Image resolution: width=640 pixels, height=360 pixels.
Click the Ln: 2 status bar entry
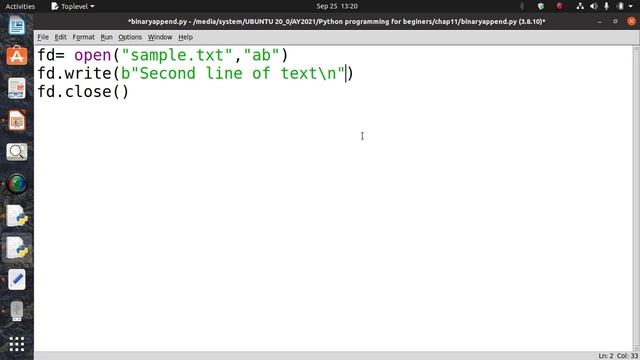[606, 356]
